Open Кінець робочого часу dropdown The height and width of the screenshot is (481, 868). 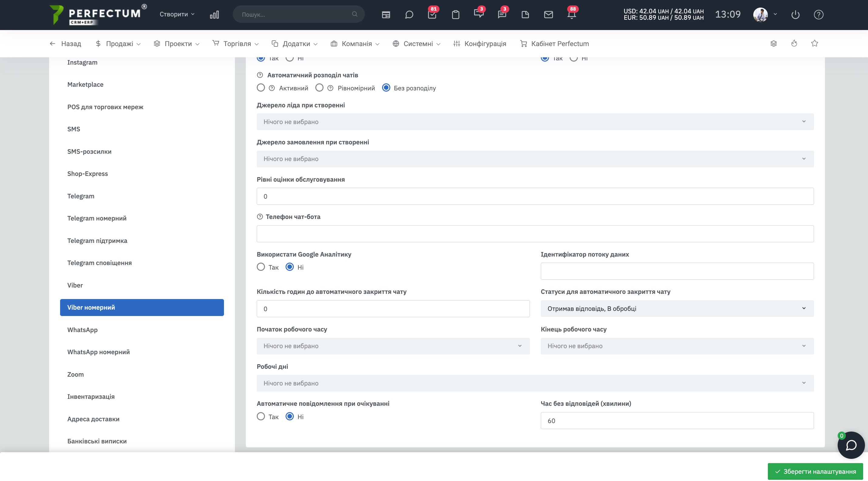click(x=677, y=346)
